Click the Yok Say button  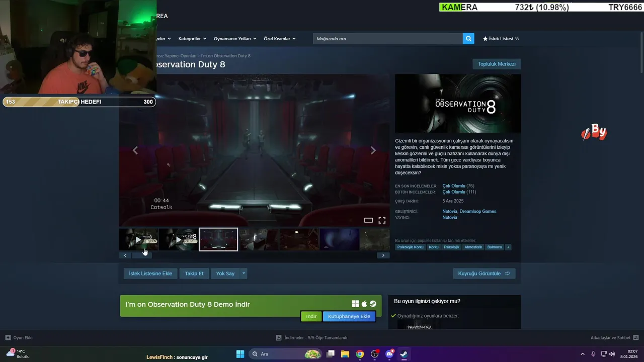pos(225,274)
